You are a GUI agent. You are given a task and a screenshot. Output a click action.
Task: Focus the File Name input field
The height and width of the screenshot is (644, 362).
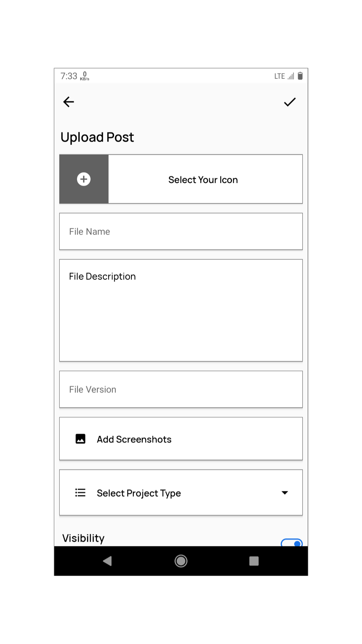click(181, 231)
